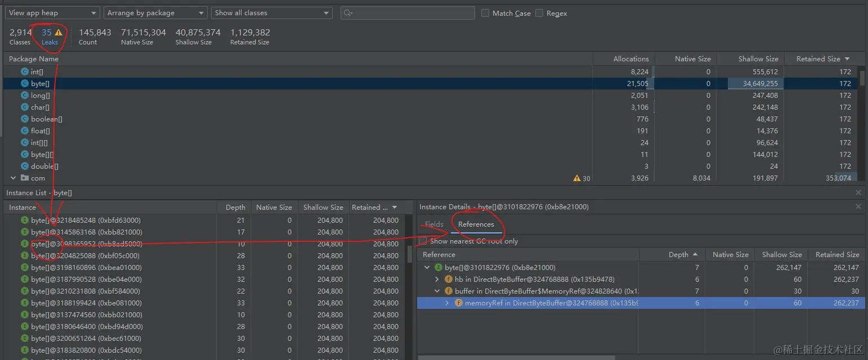Click the com row leak warning icon

point(576,178)
